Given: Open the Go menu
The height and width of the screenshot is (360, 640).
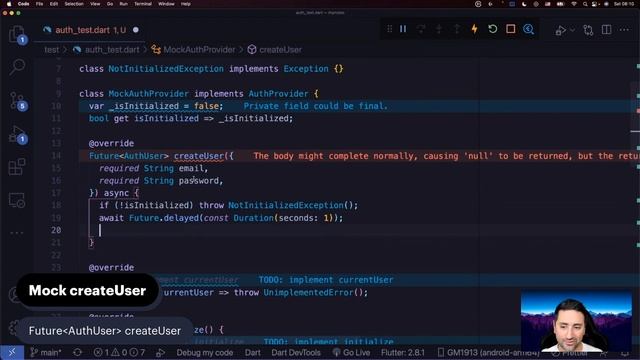Looking at the screenshot, I should point(110,4).
